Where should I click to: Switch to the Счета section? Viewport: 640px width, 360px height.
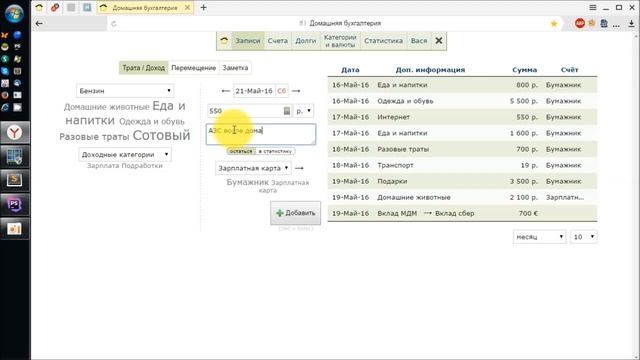point(278,41)
